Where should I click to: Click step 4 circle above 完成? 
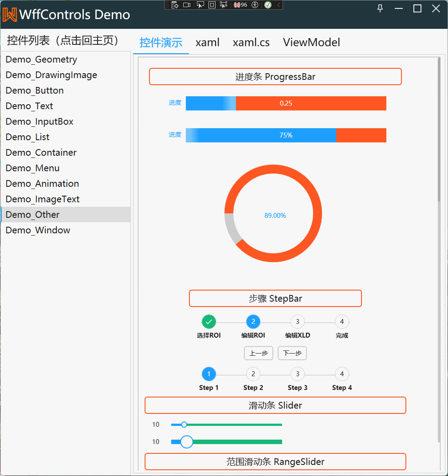pyautogui.click(x=342, y=322)
